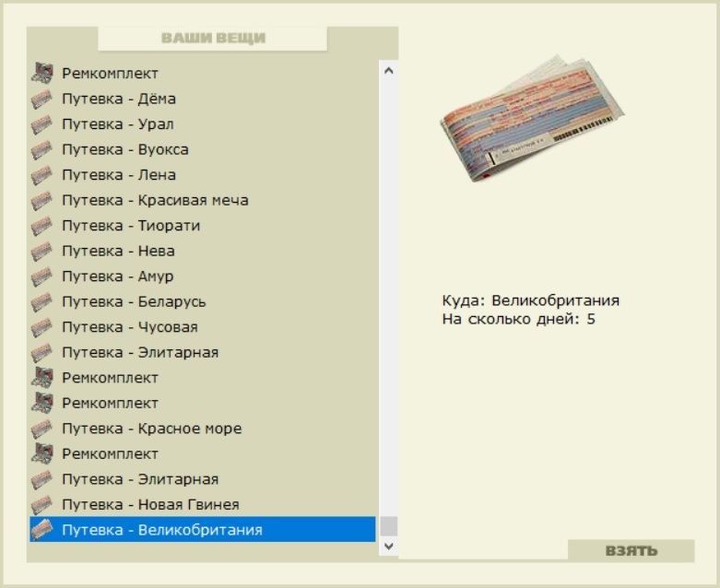Select the Путевка - Урал row
Screen dimensions: 720x588
[203, 123]
